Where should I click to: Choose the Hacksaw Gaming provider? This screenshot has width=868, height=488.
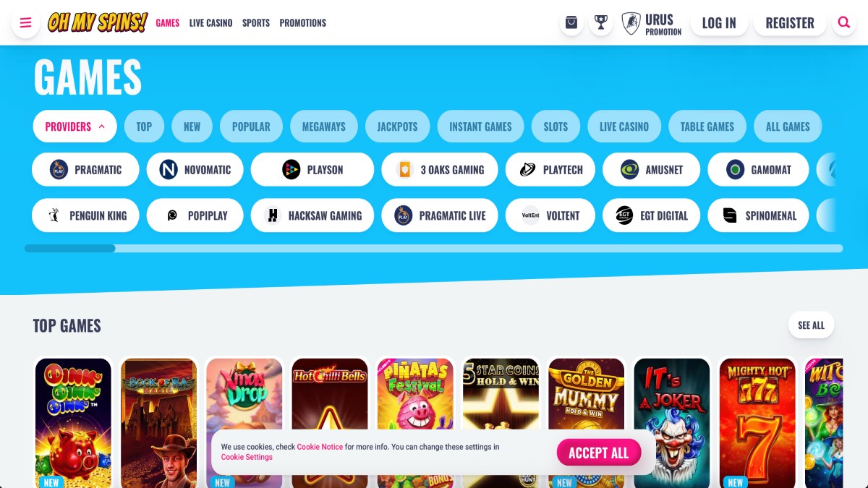click(312, 215)
